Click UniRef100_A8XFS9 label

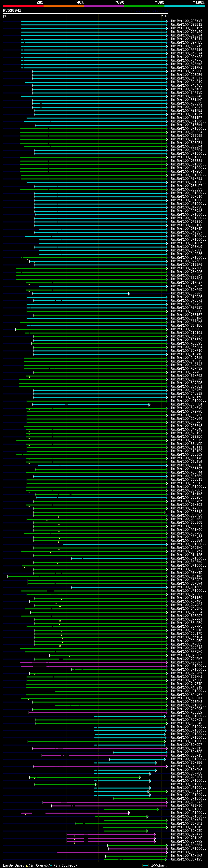coord(187,369)
